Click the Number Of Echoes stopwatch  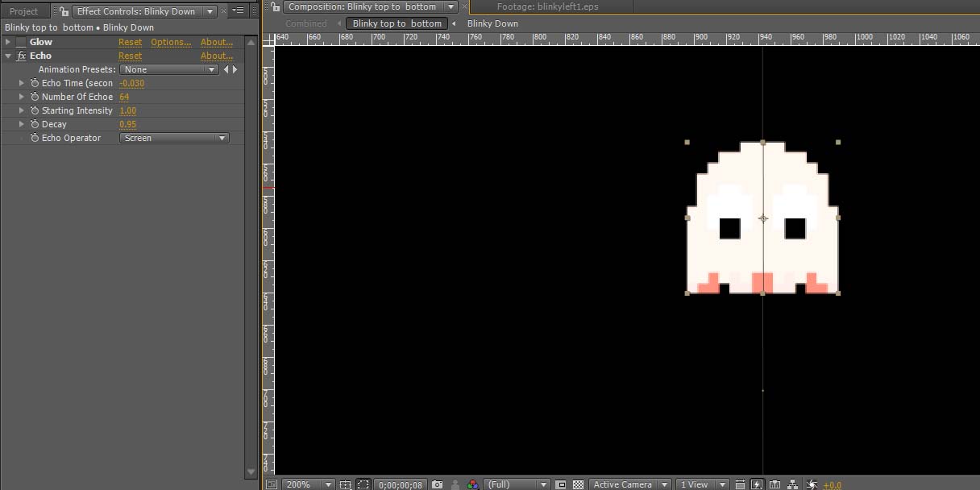point(35,97)
